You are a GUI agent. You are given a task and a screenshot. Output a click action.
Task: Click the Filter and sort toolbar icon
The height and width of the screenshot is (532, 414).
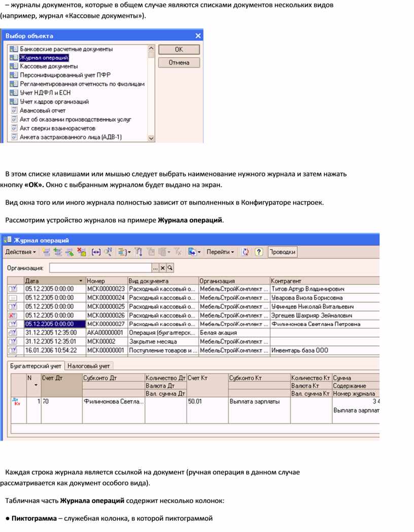[x=138, y=252]
